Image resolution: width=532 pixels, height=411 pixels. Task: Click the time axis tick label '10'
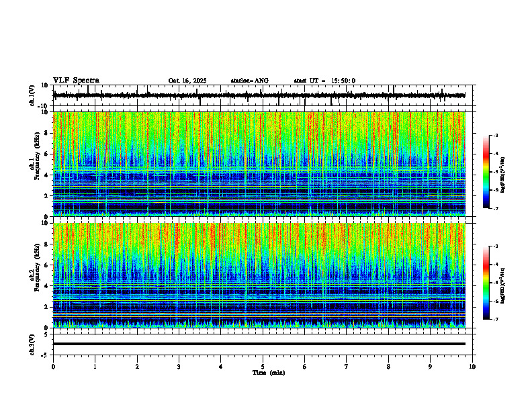[x=472, y=367]
